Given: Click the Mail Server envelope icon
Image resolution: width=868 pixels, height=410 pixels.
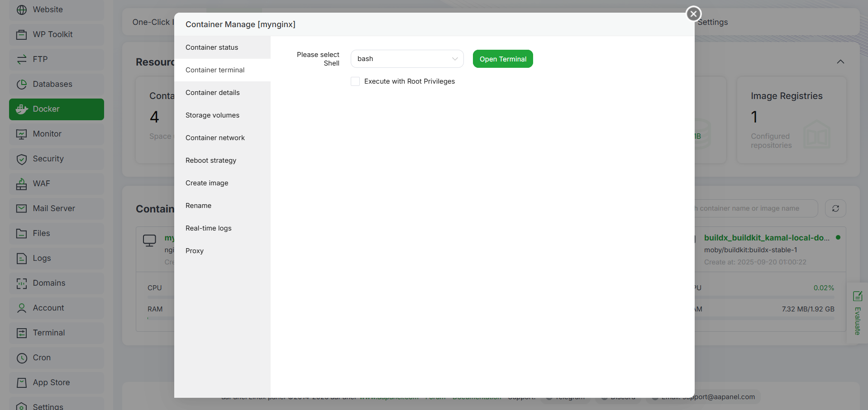Looking at the screenshot, I should pos(21,208).
